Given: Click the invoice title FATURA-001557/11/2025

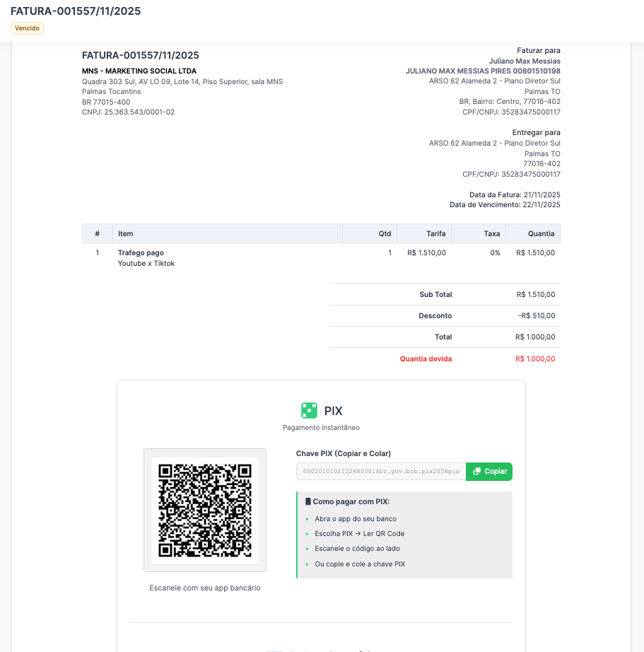Looking at the screenshot, I should point(77,11).
